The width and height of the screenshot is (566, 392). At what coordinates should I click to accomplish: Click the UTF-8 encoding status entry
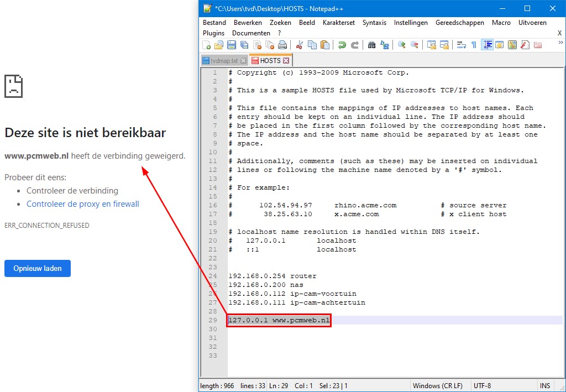[482, 385]
